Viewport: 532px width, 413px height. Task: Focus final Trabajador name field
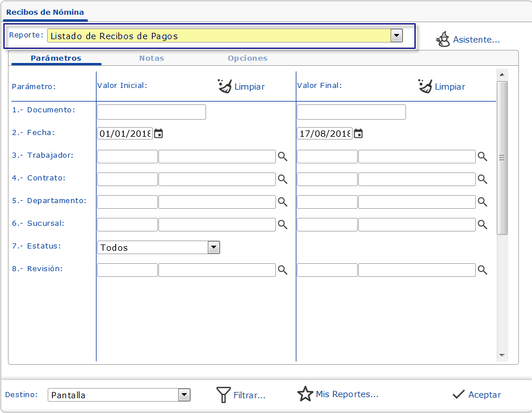click(x=417, y=157)
